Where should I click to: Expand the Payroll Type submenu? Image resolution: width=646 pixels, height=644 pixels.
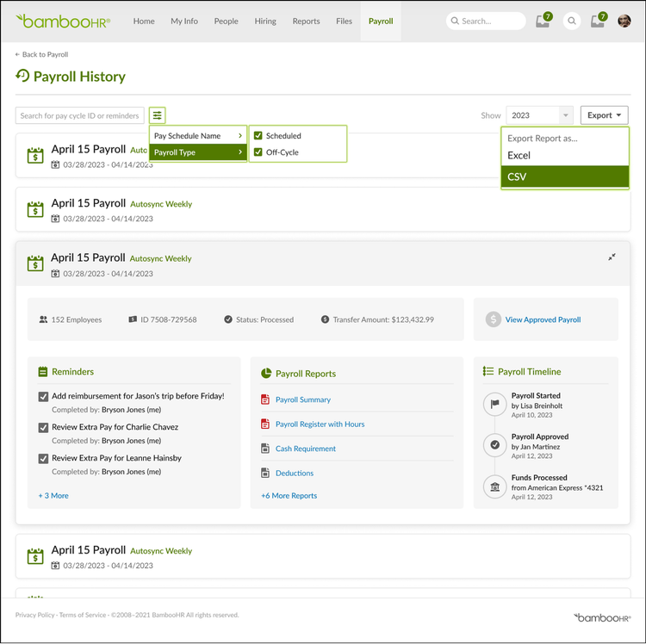click(198, 152)
